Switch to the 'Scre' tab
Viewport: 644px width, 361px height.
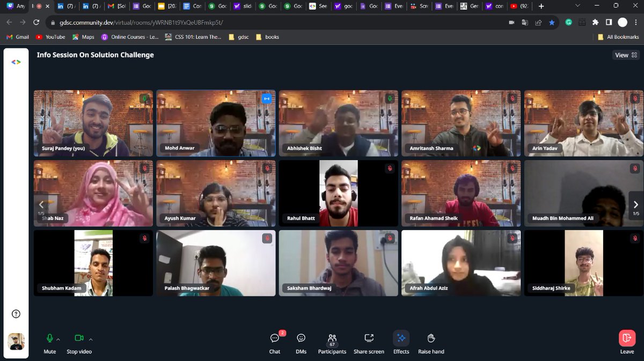(x=418, y=6)
